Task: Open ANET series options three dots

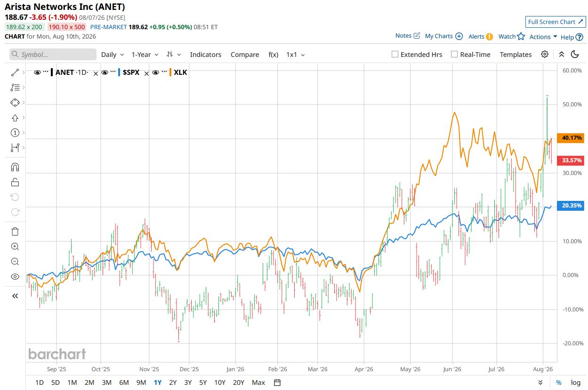Action: pos(46,72)
